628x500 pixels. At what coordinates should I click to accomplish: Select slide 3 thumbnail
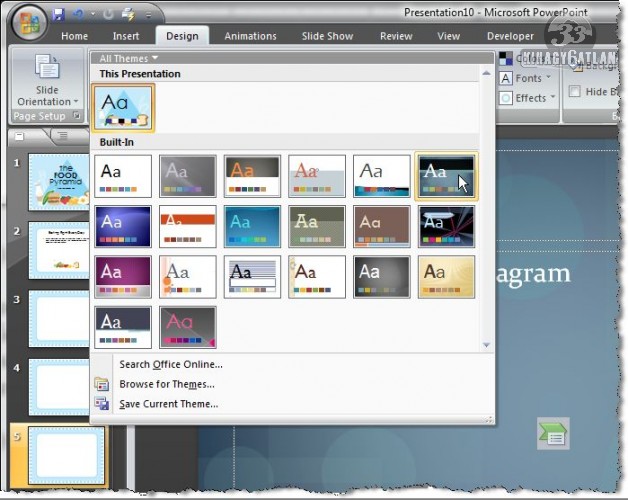(x=59, y=319)
